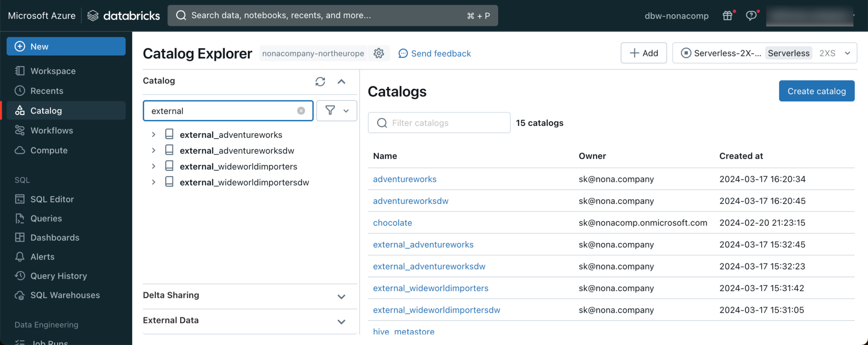Open metastore settings gear icon
The width and height of the screenshot is (868, 345).
point(378,53)
